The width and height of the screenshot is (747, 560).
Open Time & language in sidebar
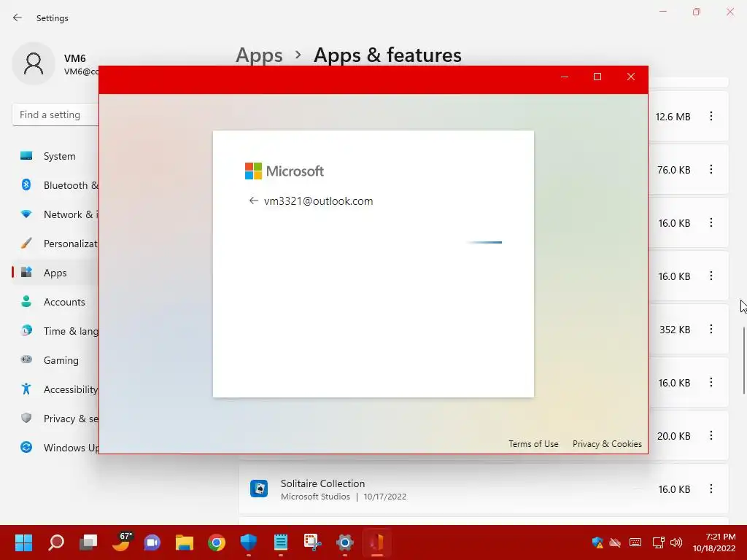[55, 331]
